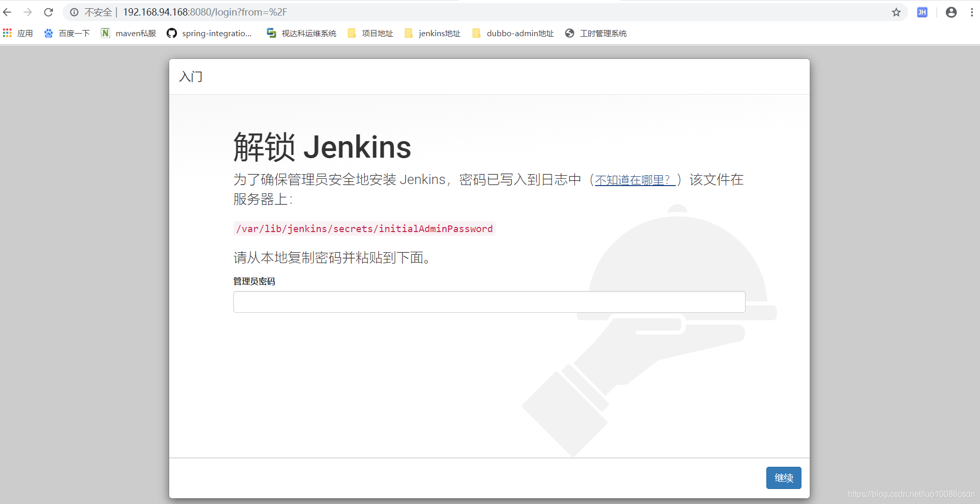Click the 解锁 Jenkins heading
This screenshot has height=504, width=980.
coord(322,147)
